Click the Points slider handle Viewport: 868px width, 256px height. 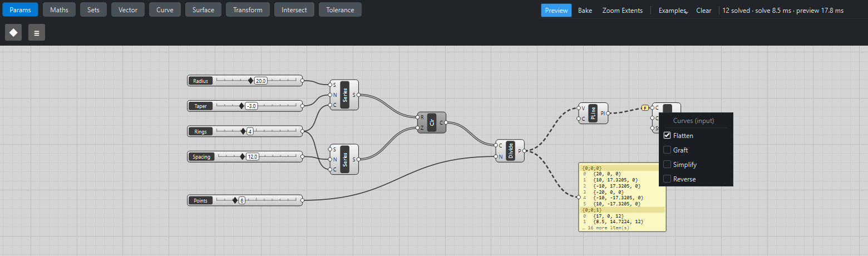[235, 200]
